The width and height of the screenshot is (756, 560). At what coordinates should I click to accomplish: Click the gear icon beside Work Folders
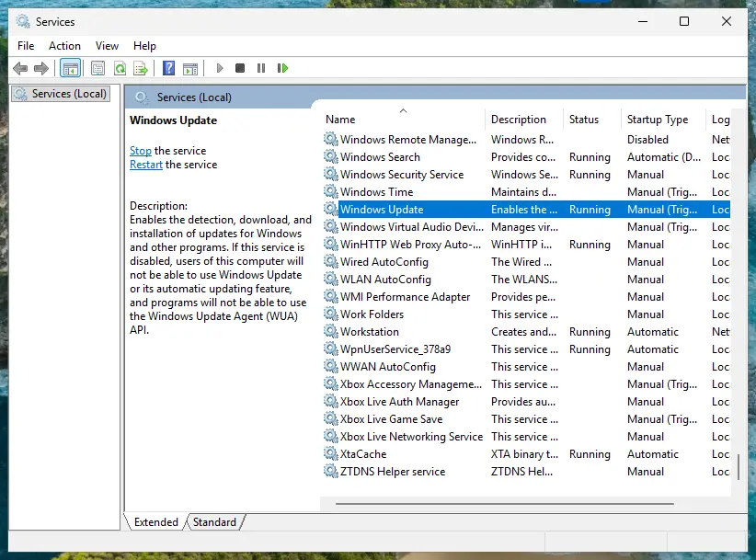331,314
